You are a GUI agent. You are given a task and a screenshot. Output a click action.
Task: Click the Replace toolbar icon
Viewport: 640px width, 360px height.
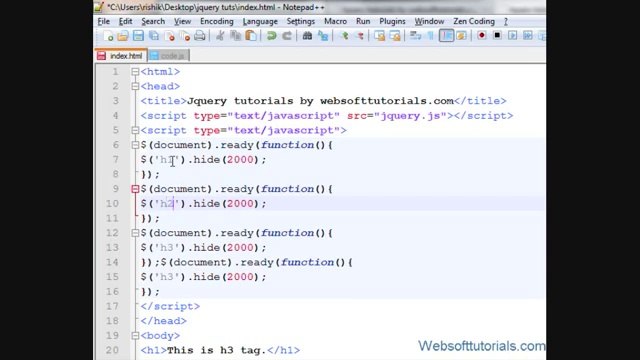click(x=323, y=36)
